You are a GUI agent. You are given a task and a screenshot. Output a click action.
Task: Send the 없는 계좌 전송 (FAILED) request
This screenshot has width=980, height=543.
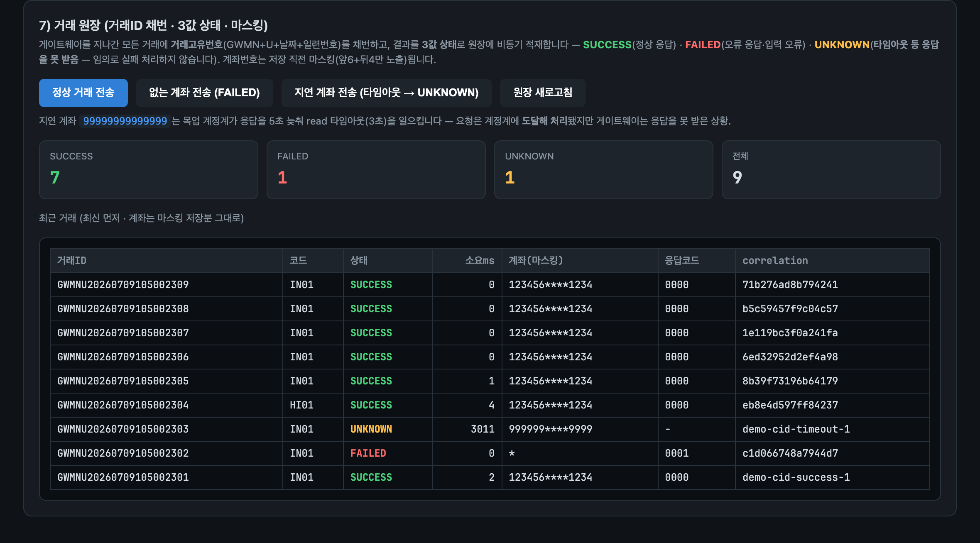point(204,93)
